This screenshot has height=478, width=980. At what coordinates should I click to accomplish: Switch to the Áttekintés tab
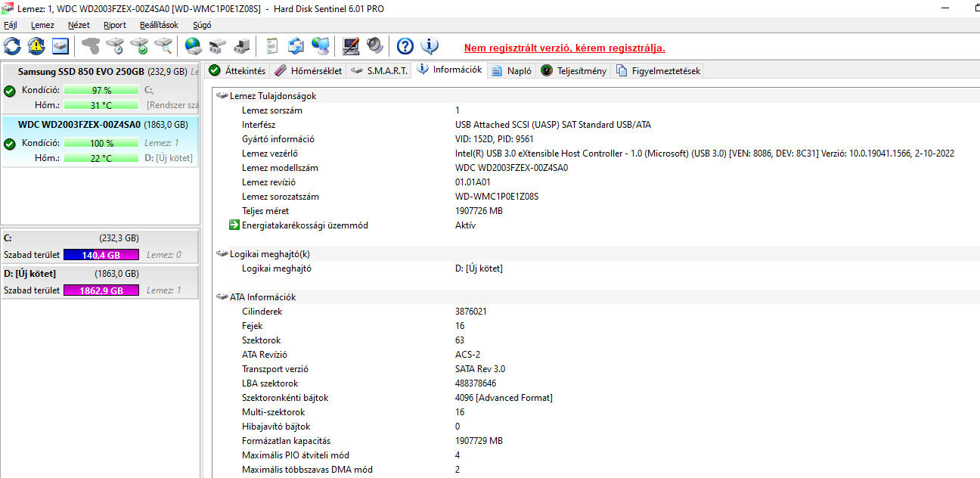237,70
